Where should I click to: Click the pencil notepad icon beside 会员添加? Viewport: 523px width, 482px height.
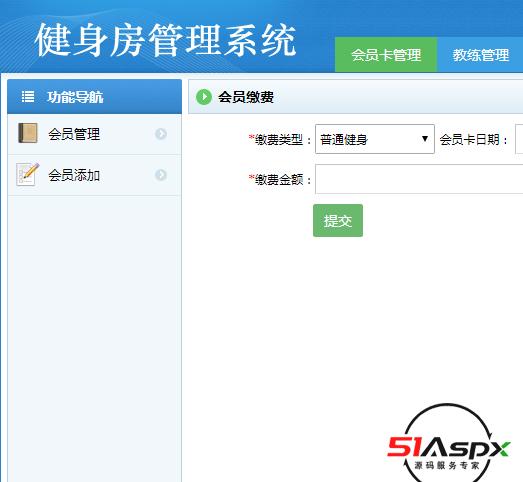point(28,174)
